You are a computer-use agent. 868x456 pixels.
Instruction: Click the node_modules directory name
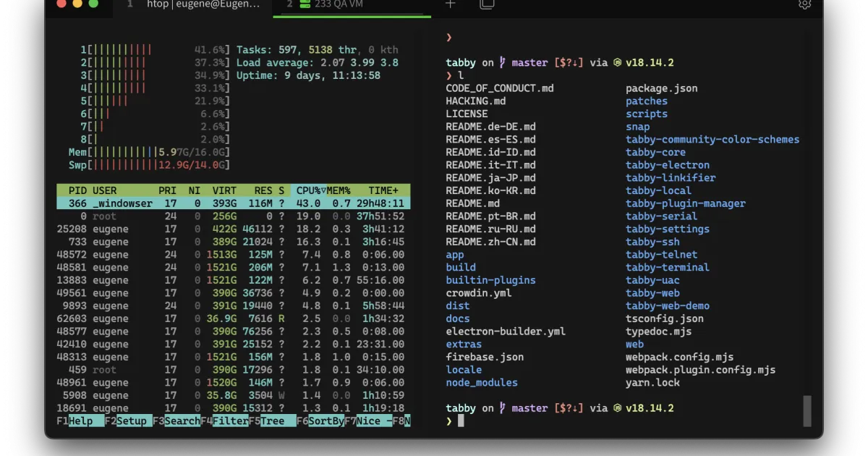coord(482,383)
